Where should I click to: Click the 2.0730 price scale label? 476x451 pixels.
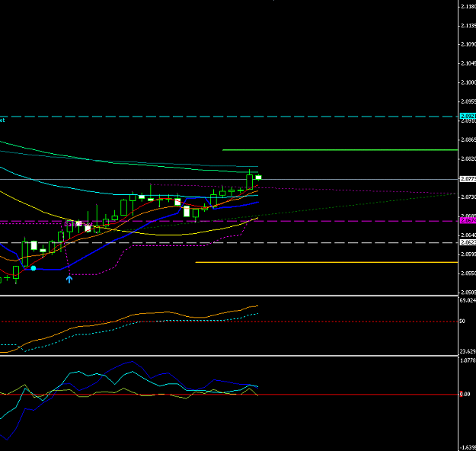pos(468,197)
